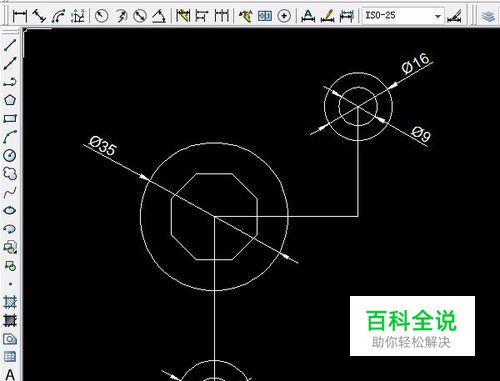Pick the Rectangle tool

(10, 118)
